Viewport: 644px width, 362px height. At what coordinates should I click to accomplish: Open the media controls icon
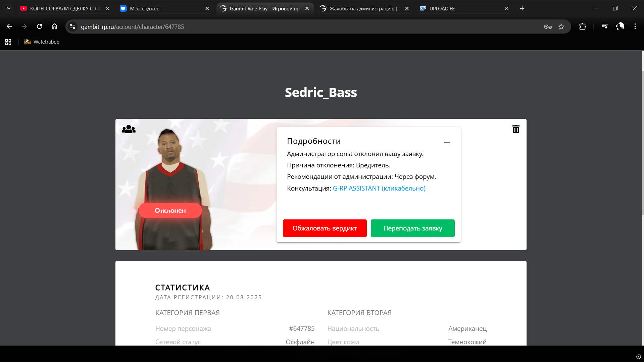point(605,27)
